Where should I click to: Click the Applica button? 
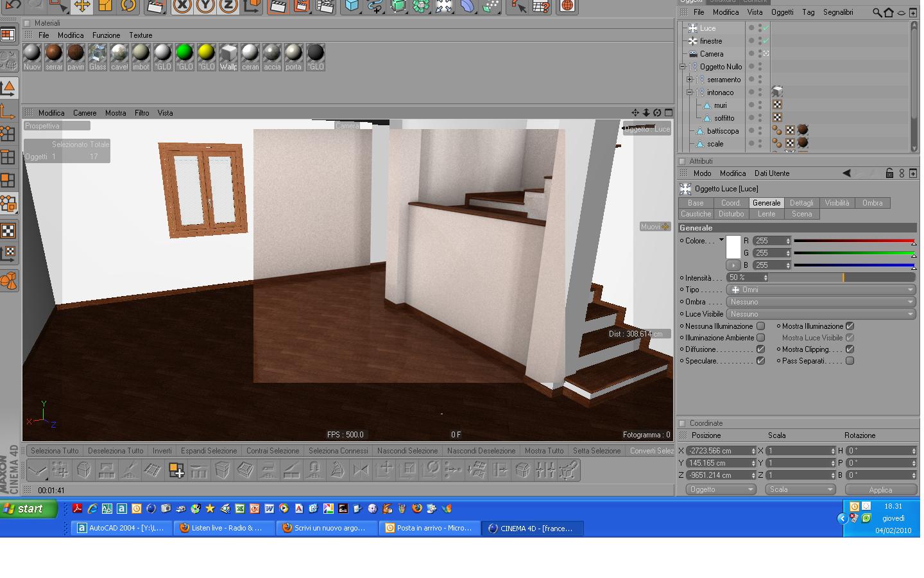pyautogui.click(x=880, y=489)
